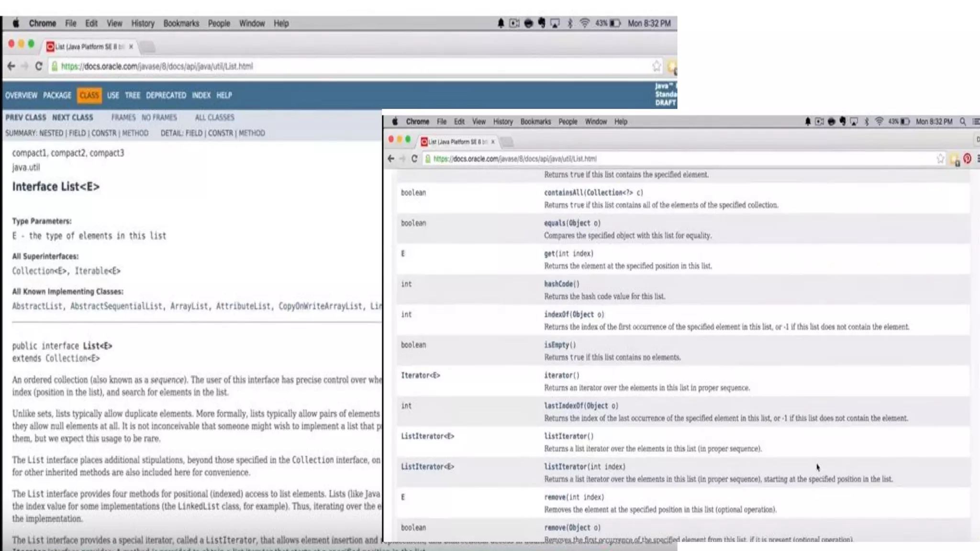Jump to METHOD in SUMMARY row
This screenshot has height=551, width=980.
[x=135, y=133]
